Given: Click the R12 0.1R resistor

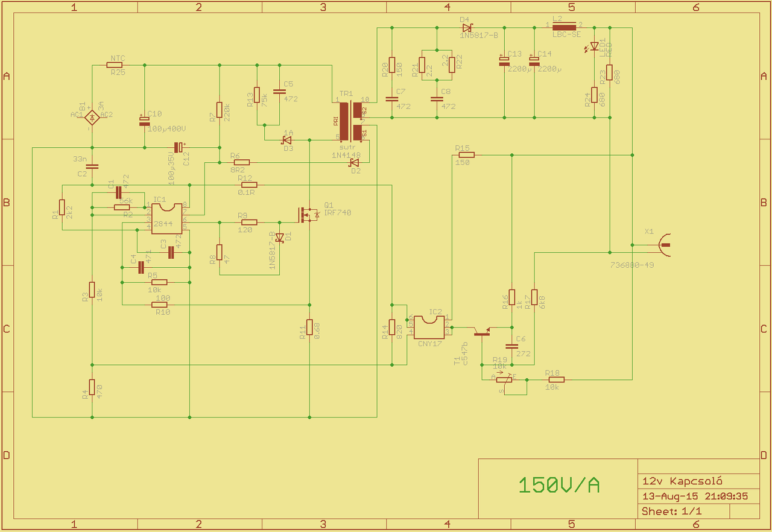Looking at the screenshot, I should 249,185.
